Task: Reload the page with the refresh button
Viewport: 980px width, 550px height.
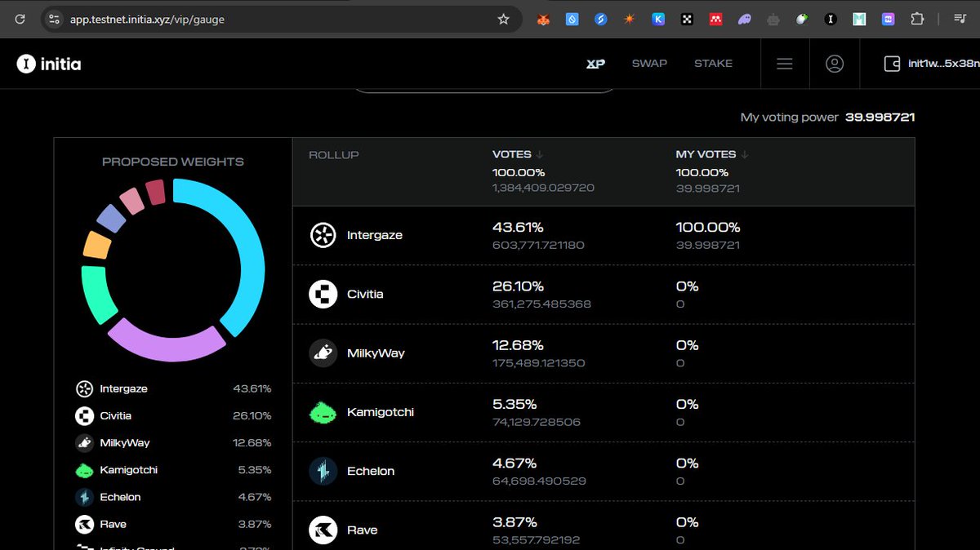Action: coord(20,19)
